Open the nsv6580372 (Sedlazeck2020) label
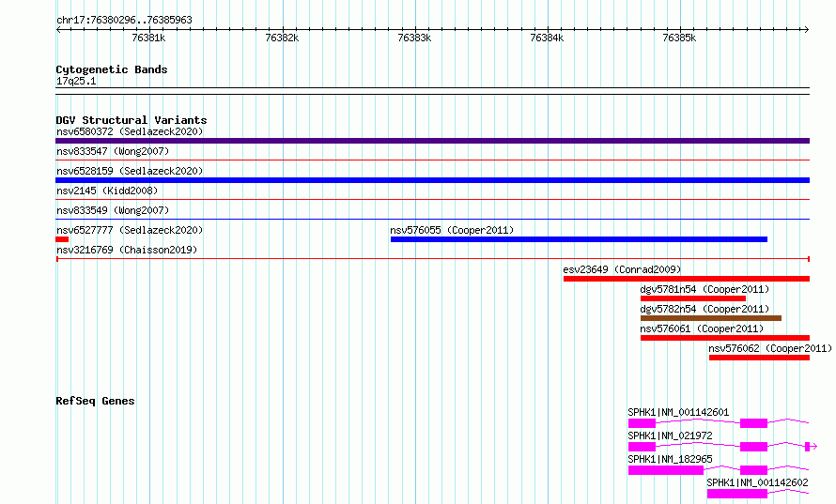836x504 pixels. 130,131
